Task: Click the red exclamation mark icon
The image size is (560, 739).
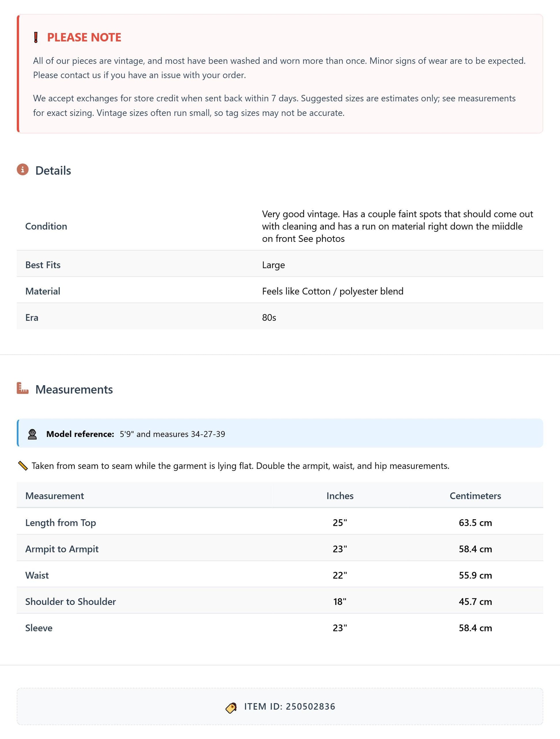Action: coord(36,37)
